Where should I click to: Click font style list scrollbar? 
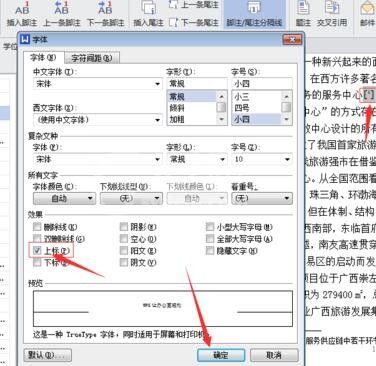pyautogui.click(x=221, y=107)
